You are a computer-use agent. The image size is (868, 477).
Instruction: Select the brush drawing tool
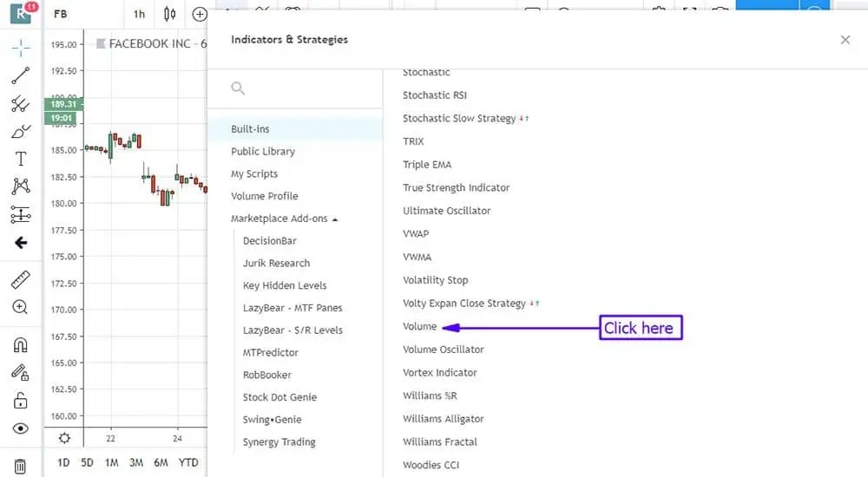pos(21,132)
